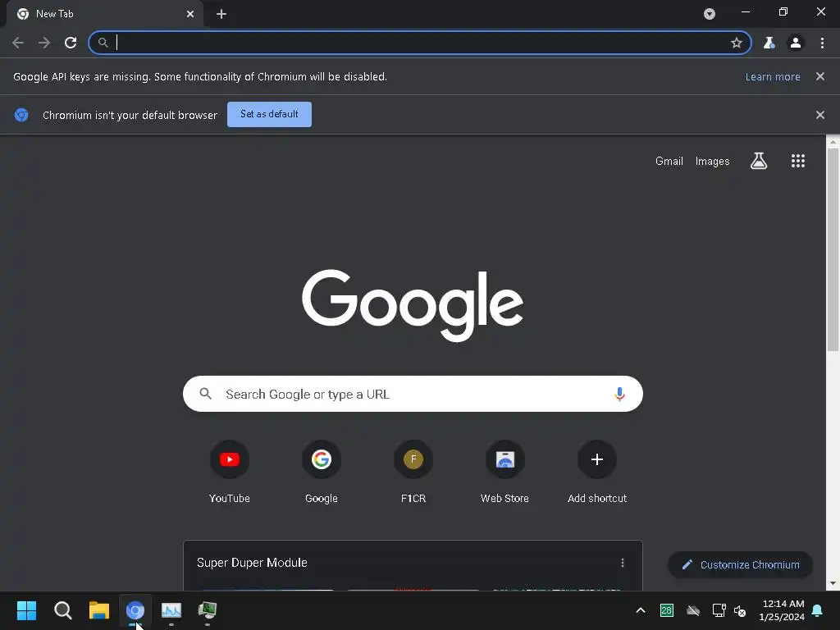The width and height of the screenshot is (840, 630).
Task: Click the cloud sync tray icon
Action: click(x=692, y=610)
